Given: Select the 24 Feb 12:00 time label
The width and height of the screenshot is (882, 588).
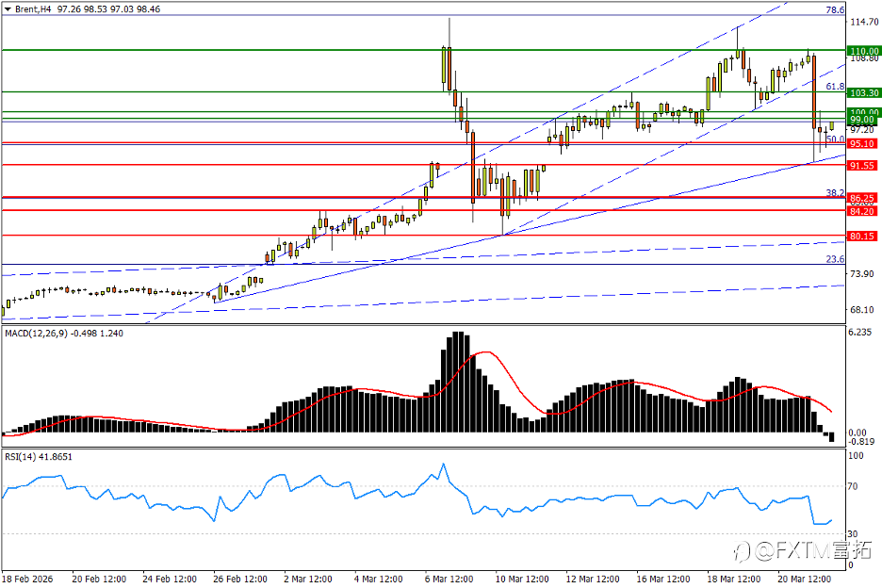Looking at the screenshot, I should [170, 579].
